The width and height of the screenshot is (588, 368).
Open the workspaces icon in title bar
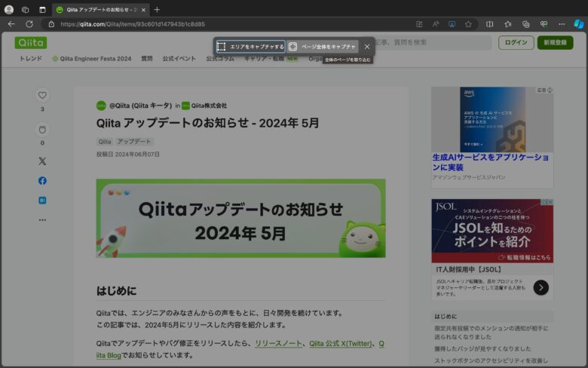point(25,10)
